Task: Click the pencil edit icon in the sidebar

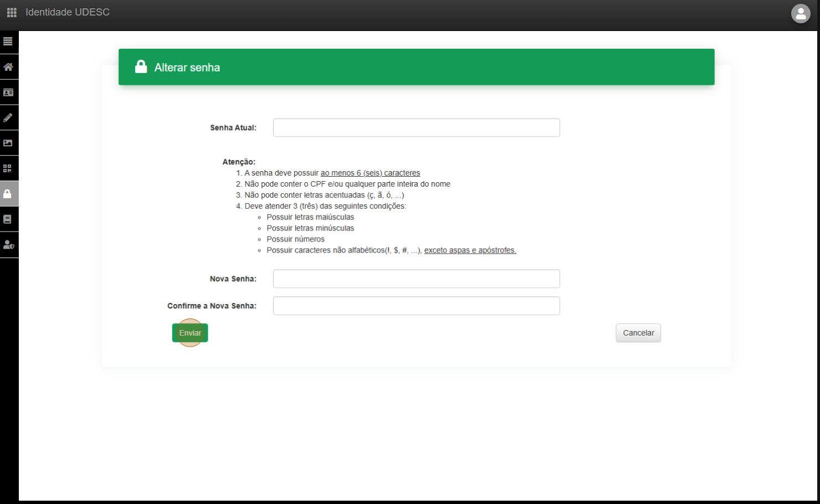Action: (x=8, y=118)
